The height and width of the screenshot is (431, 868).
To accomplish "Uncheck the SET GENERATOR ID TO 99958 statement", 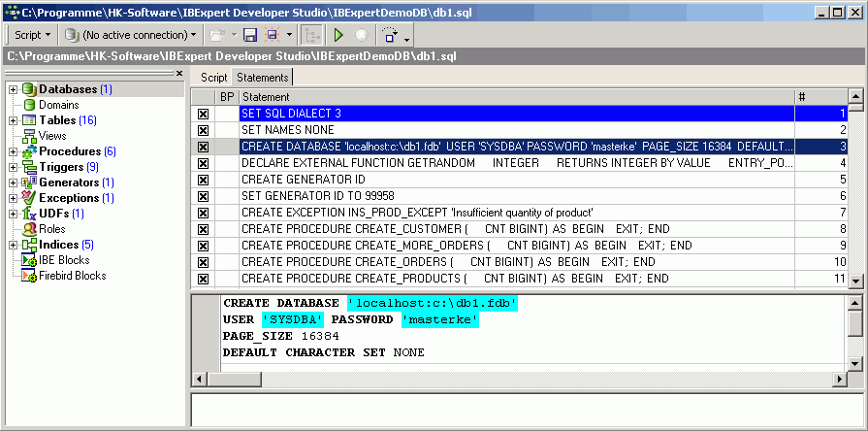I will click(203, 196).
